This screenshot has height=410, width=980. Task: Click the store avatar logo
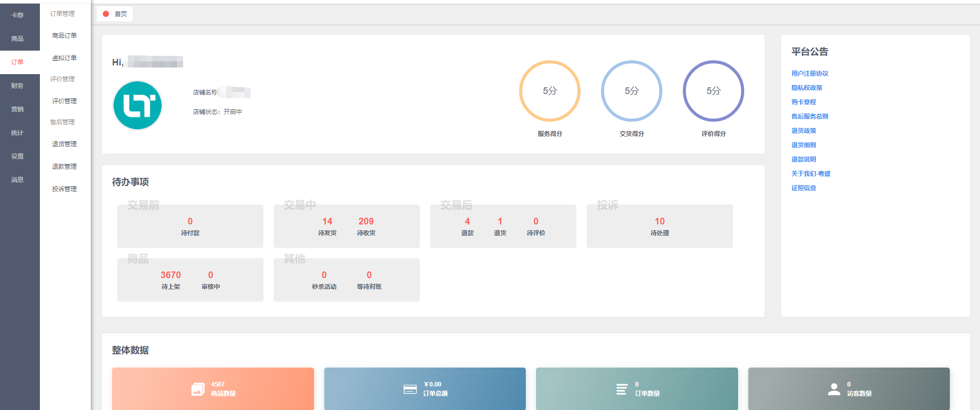coord(138,105)
